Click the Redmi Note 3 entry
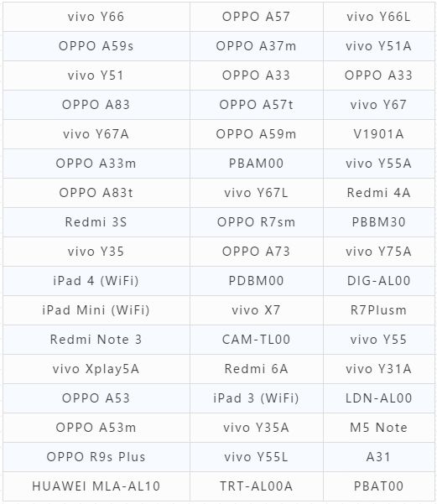This screenshot has width=437, height=504. pos(96,340)
